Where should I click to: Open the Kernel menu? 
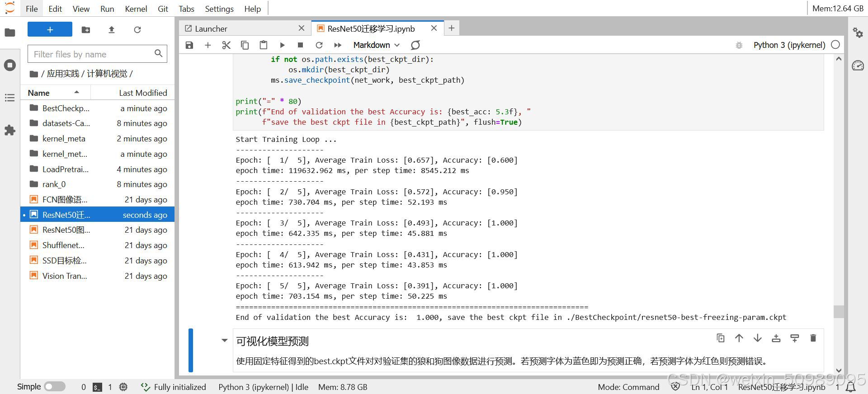pos(136,9)
